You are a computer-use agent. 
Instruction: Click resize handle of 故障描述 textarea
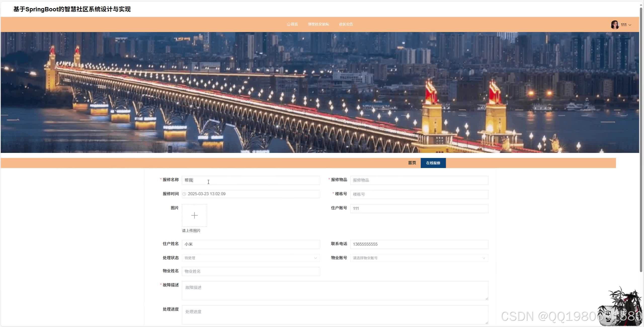[x=487, y=299]
